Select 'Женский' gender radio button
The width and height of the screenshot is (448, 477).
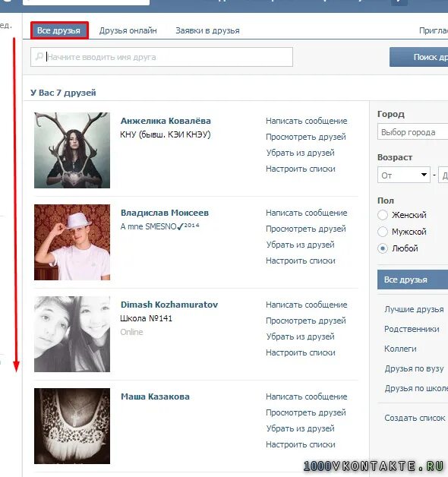point(383,215)
